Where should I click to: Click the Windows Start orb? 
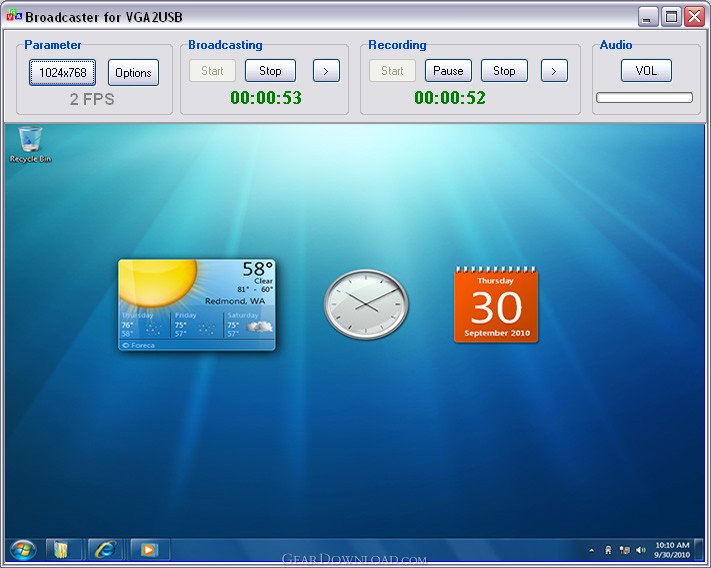(x=23, y=550)
